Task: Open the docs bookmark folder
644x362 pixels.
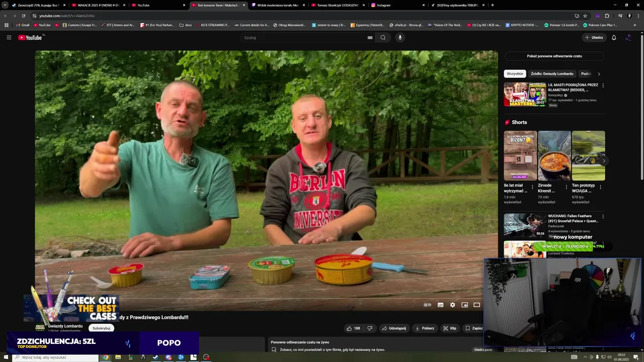Action: (x=186, y=25)
